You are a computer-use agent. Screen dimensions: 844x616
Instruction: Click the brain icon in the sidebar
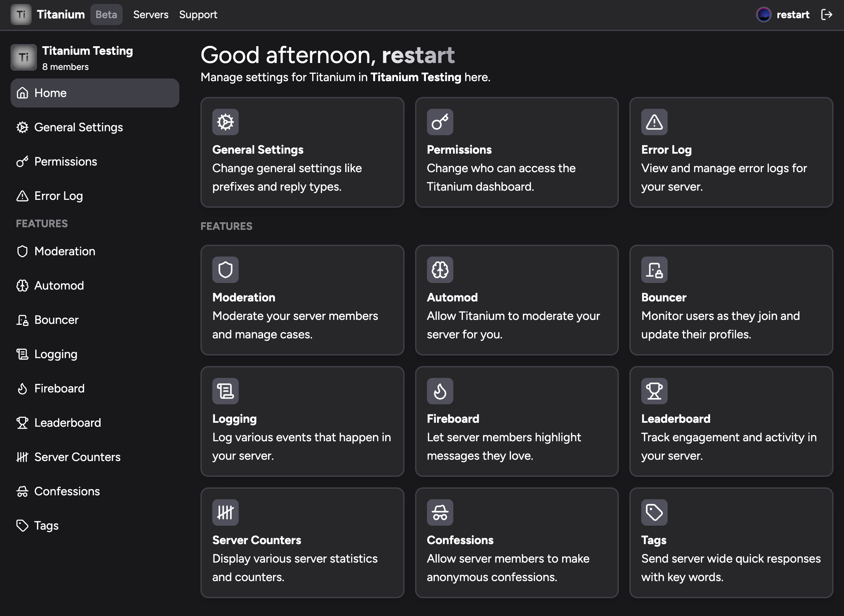22,286
